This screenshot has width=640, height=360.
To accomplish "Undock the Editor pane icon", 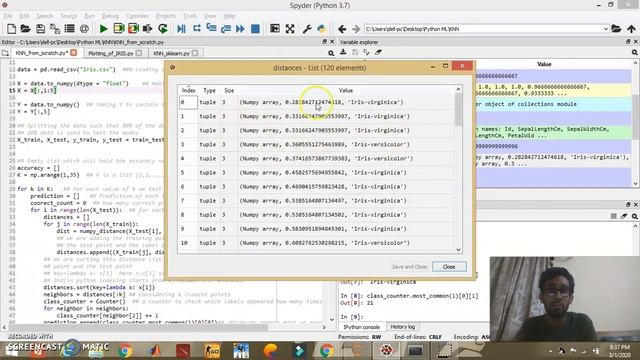I will [324, 42].
